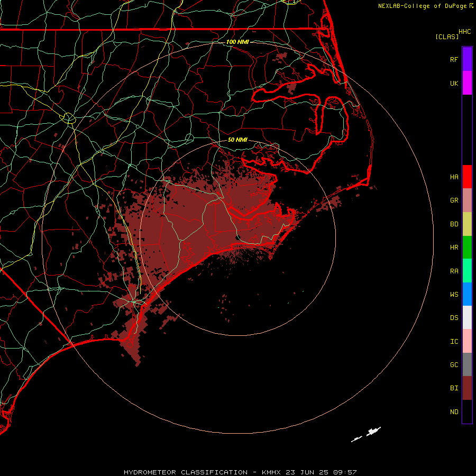The width and height of the screenshot is (476, 476).
Task: Pick the WS blue legend swatch
Action: point(467,294)
